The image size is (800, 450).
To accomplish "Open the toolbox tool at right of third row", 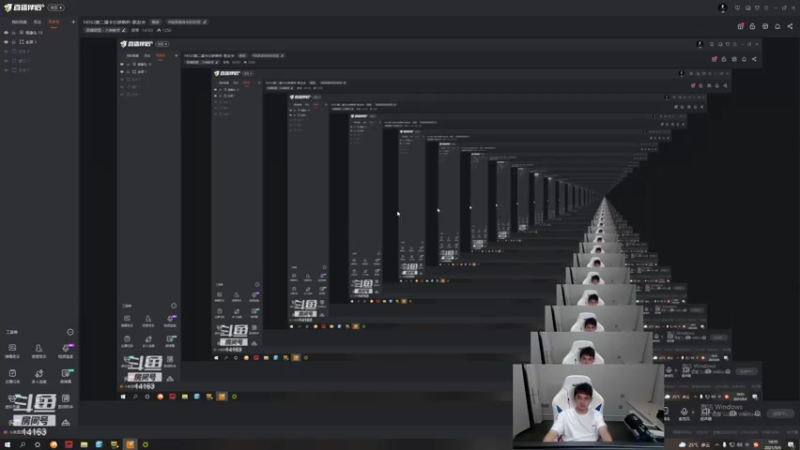I will point(66,401).
